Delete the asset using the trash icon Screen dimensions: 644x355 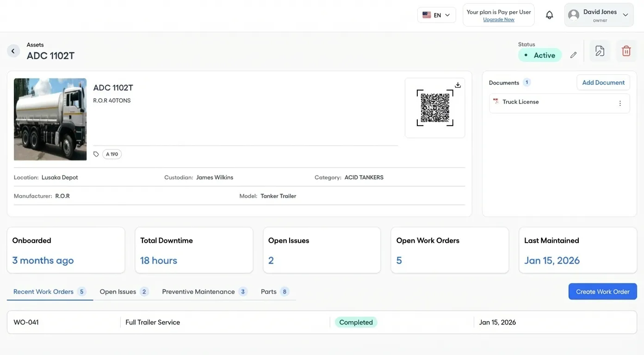click(x=626, y=50)
